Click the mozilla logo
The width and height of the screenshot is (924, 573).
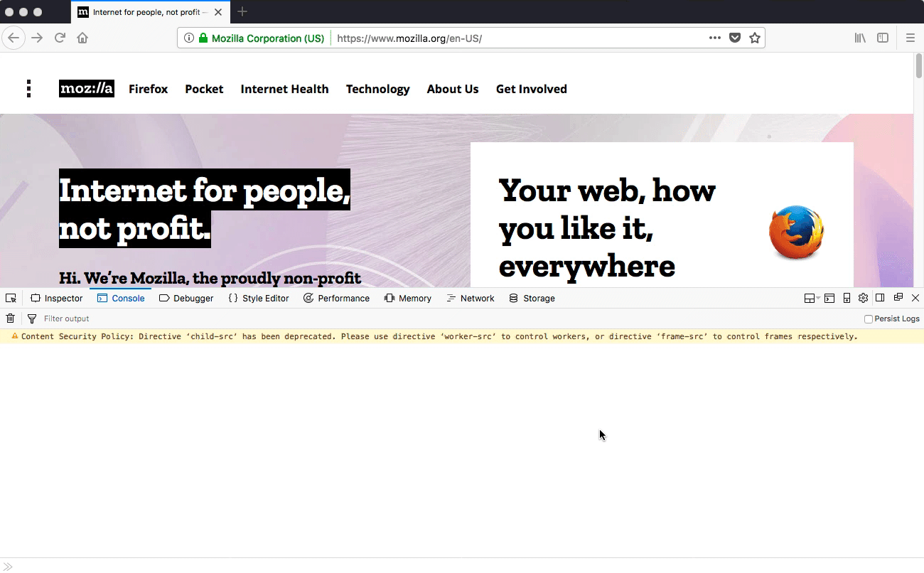(87, 89)
